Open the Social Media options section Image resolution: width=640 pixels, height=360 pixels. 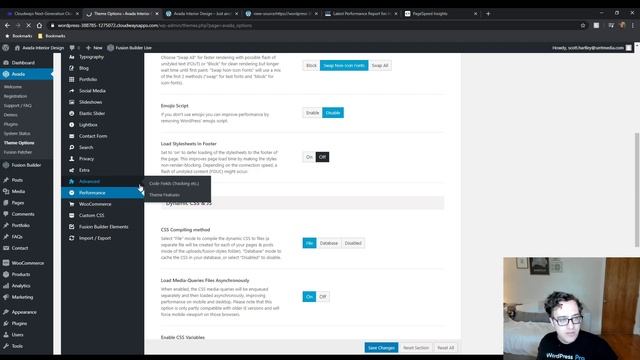click(92, 91)
